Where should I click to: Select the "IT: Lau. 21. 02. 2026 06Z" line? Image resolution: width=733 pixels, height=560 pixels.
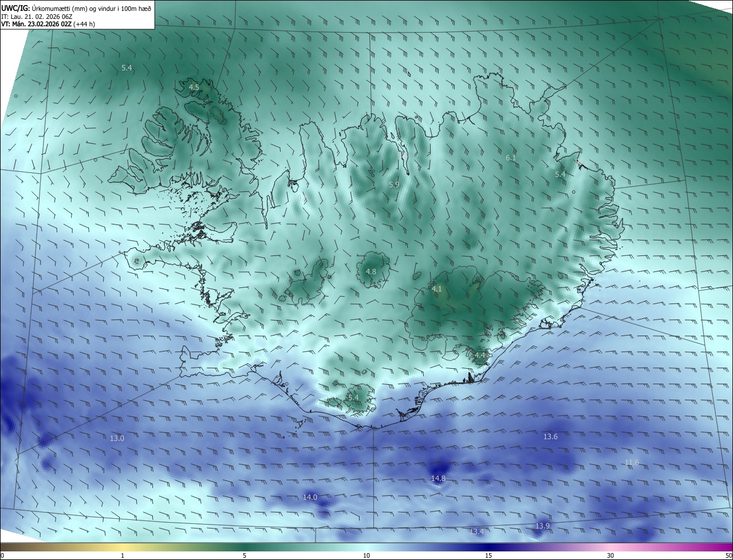point(37,17)
